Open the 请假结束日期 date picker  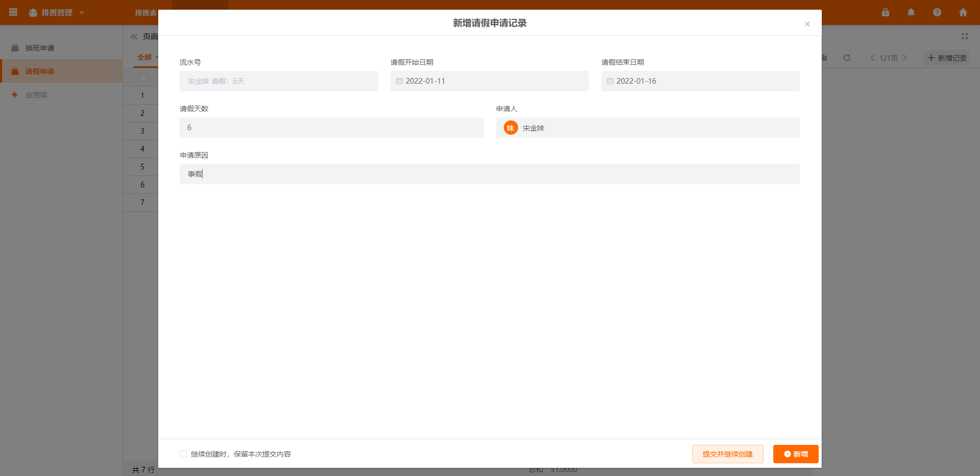pyautogui.click(x=700, y=81)
